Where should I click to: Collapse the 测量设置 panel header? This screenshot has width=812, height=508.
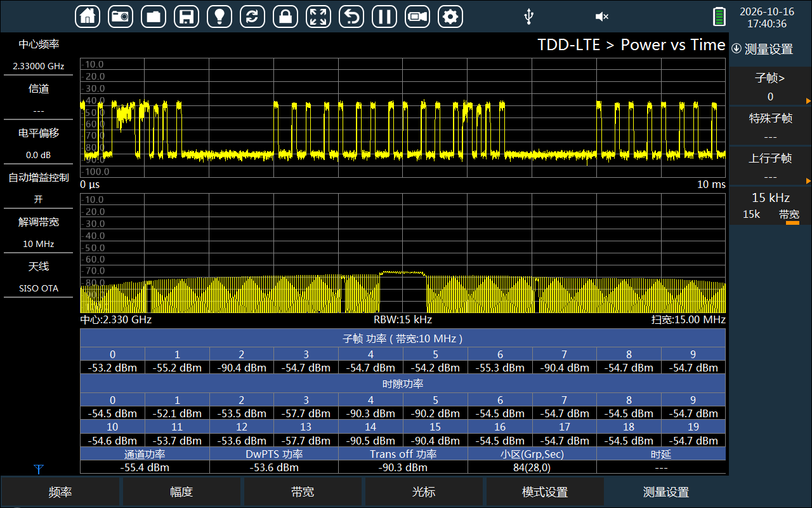coord(763,49)
